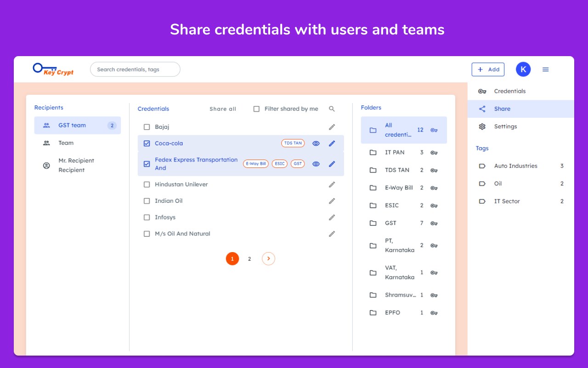The width and height of the screenshot is (588, 368).
Task: Click the Auto Industries tag icon
Action: click(x=482, y=166)
